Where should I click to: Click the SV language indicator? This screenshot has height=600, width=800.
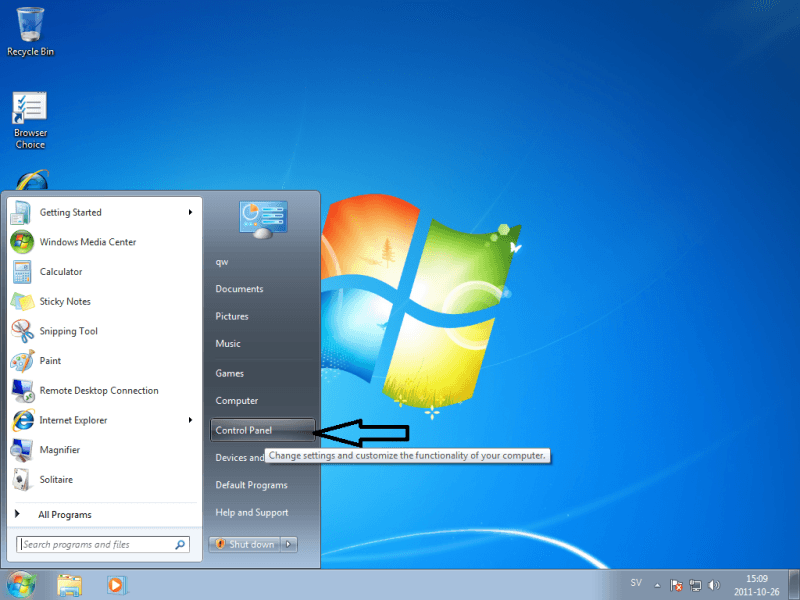click(x=636, y=583)
